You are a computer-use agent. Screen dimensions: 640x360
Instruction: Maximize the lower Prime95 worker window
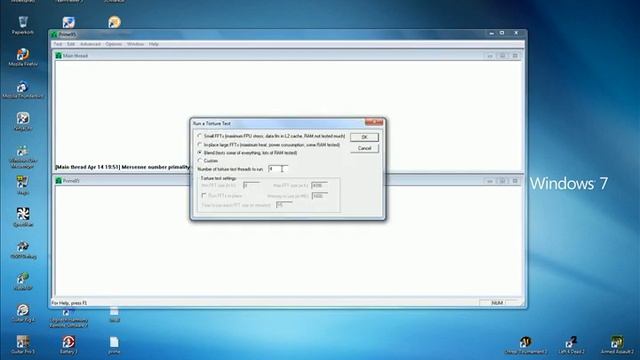[502, 180]
